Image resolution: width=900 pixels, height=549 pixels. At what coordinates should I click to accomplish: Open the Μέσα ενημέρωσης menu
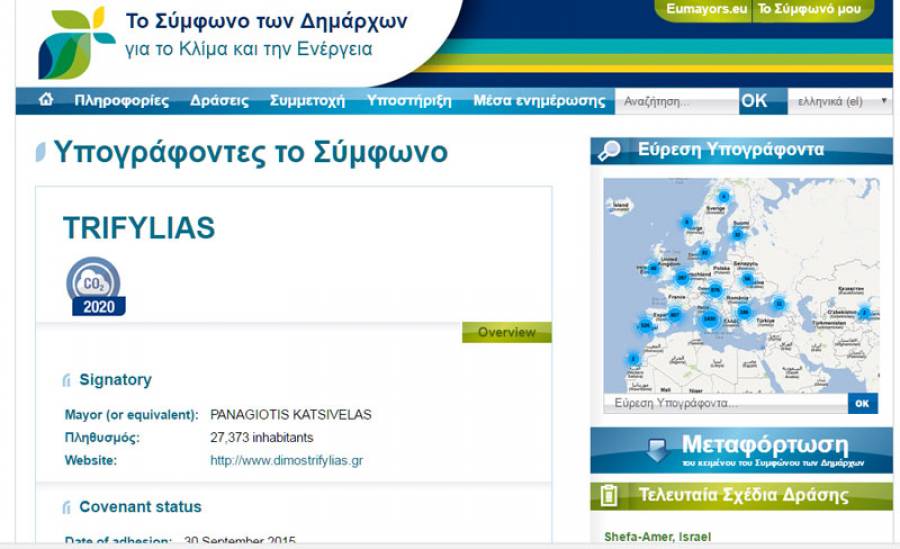(538, 101)
